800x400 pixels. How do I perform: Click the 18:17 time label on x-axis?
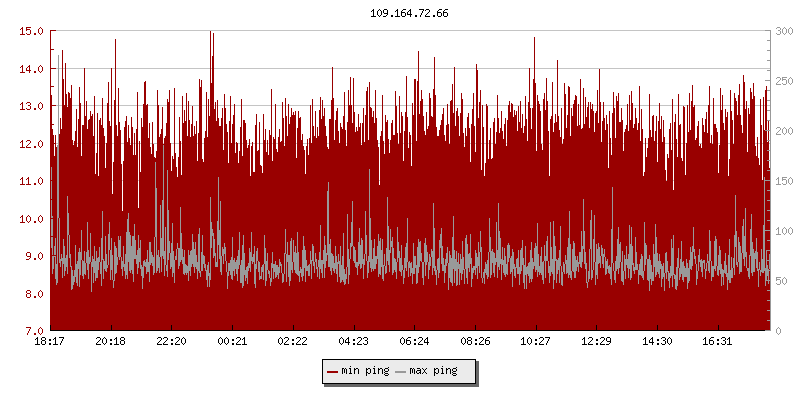click(50, 341)
